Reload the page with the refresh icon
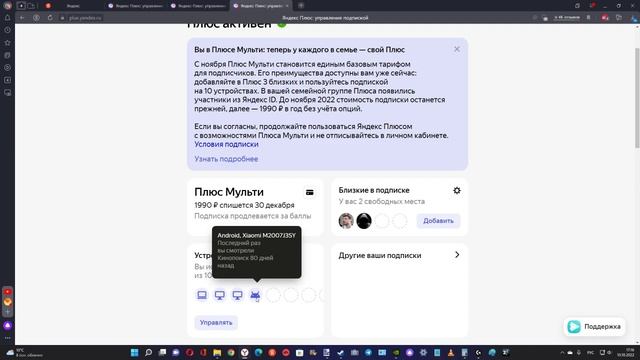 tap(50, 18)
